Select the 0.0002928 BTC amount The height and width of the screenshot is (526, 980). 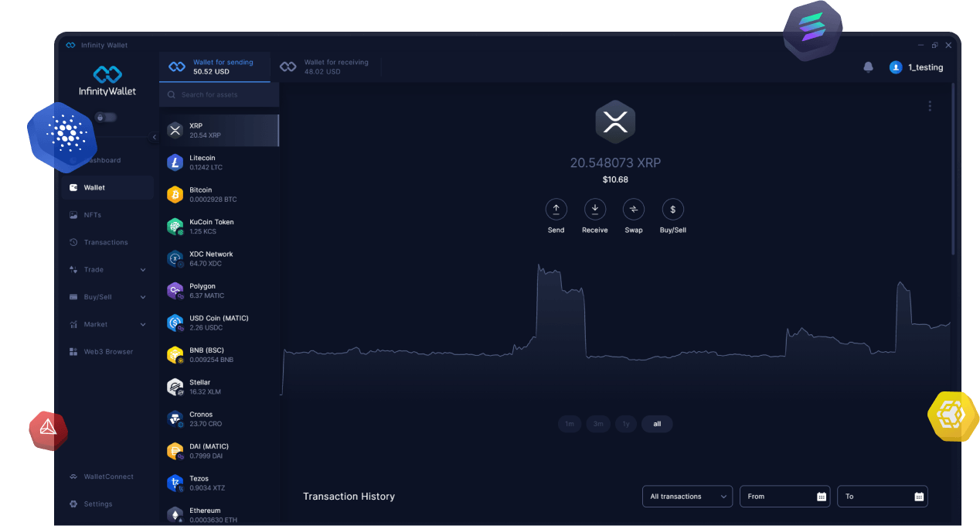(213, 200)
